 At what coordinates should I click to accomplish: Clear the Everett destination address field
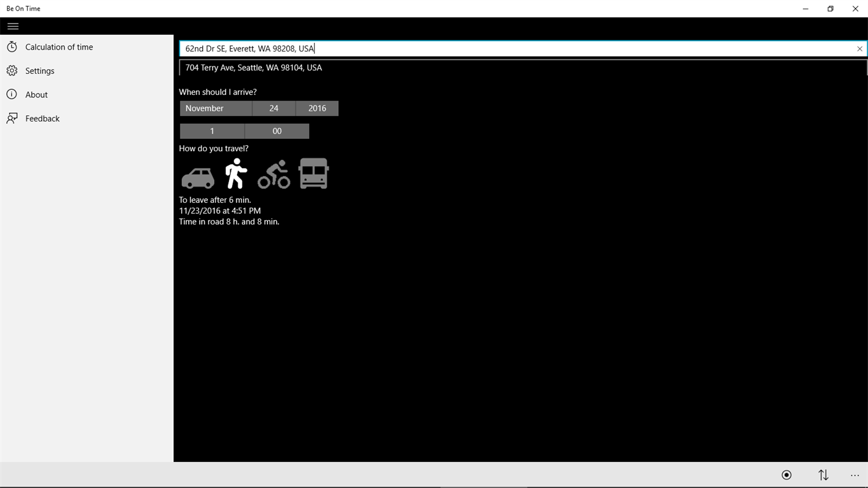(859, 48)
